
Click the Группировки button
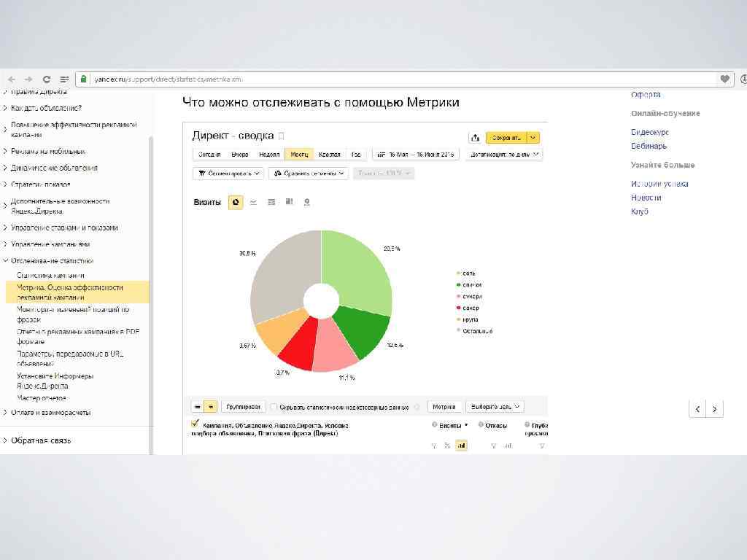tap(243, 407)
